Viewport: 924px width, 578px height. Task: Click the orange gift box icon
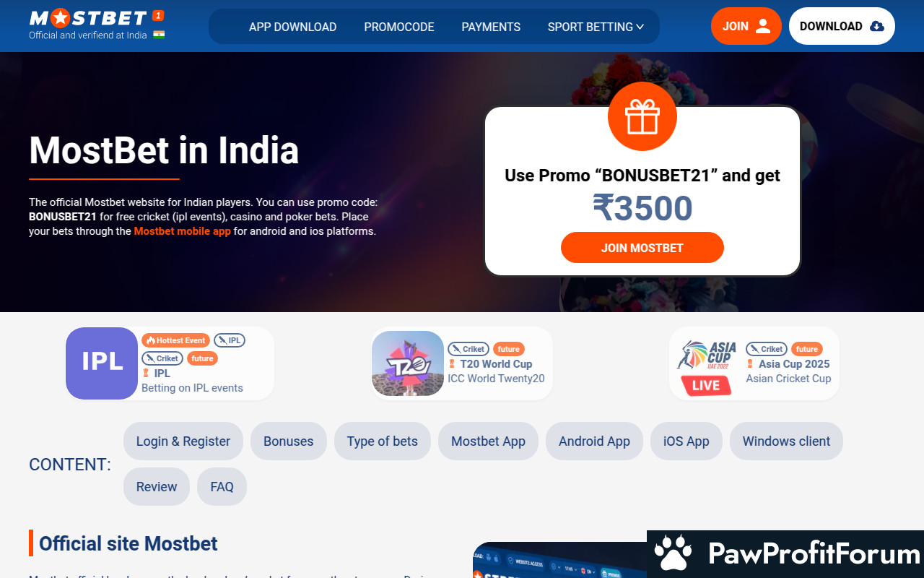(642, 116)
